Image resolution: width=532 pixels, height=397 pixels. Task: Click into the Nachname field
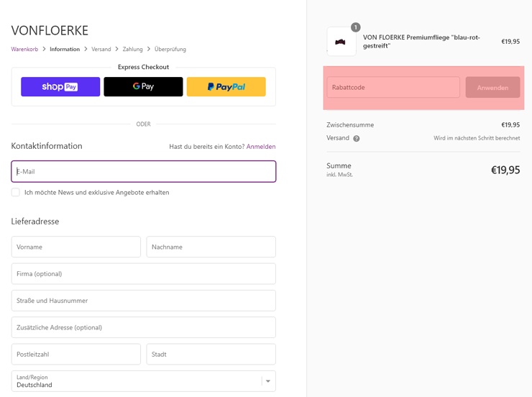coord(211,247)
